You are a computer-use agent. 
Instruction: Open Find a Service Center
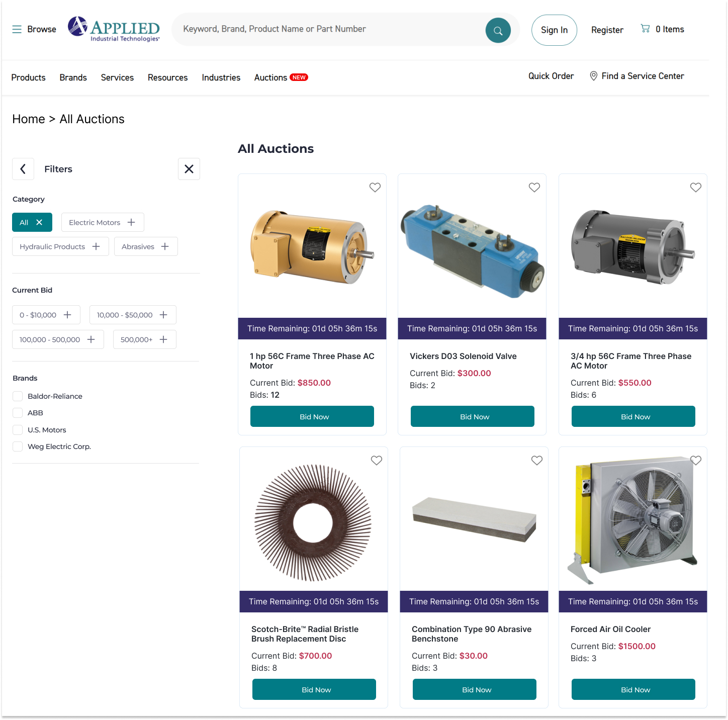point(637,76)
